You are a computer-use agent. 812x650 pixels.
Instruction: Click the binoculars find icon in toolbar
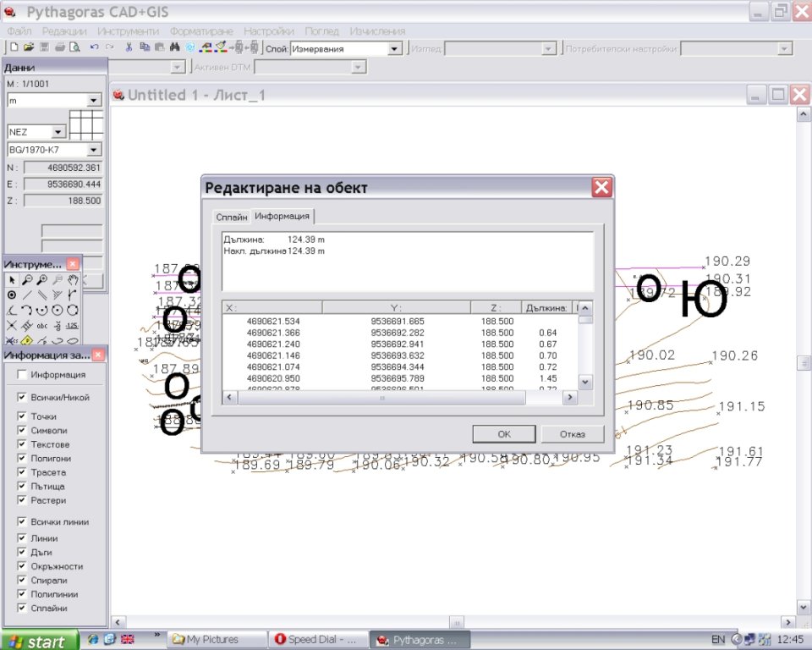point(175,48)
